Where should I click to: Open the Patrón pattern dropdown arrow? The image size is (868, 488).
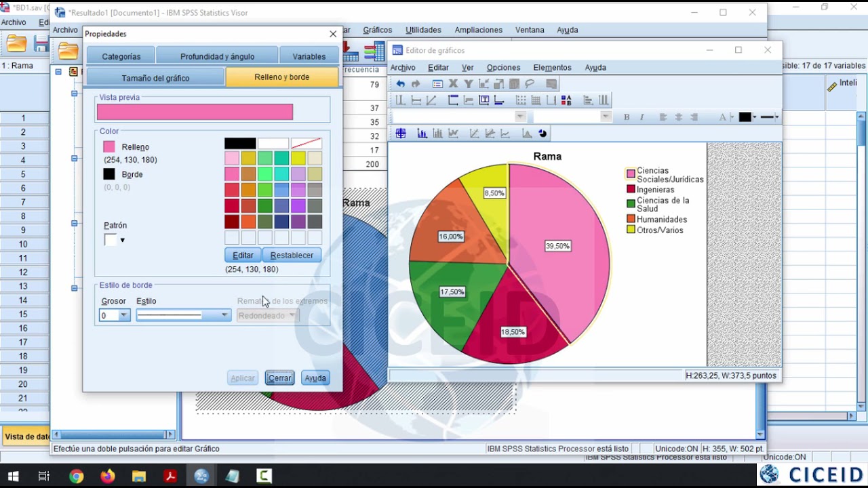[122, 240]
